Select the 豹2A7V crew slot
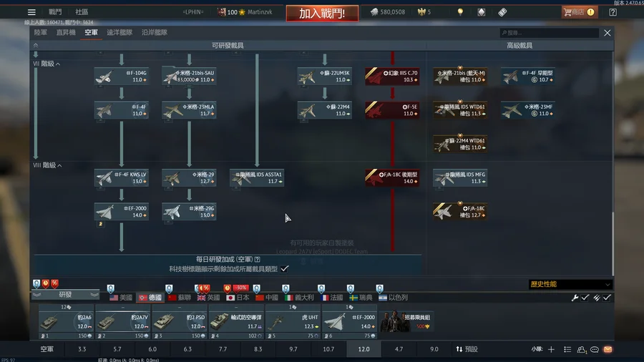Viewport: 644px width, 362px height. tap(122, 321)
